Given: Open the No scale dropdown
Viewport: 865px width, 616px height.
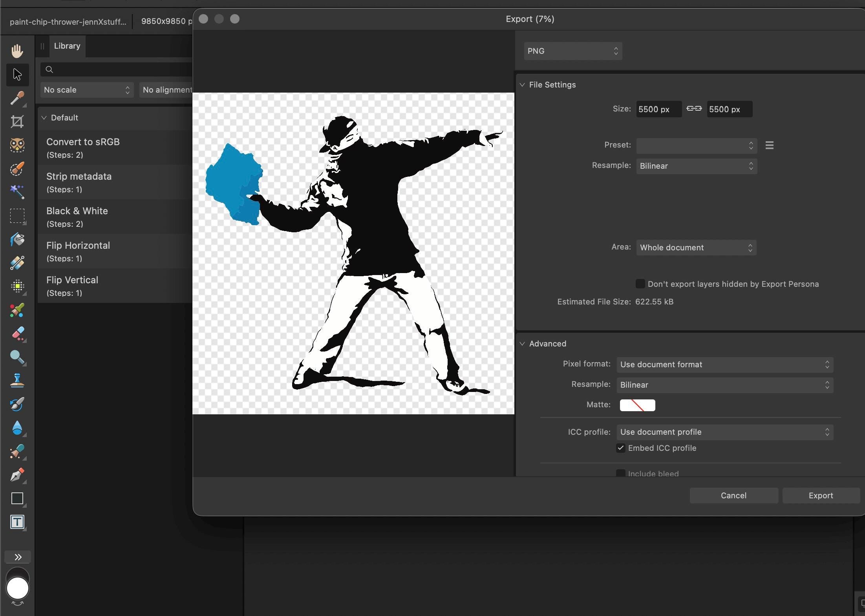Looking at the screenshot, I should tap(87, 90).
